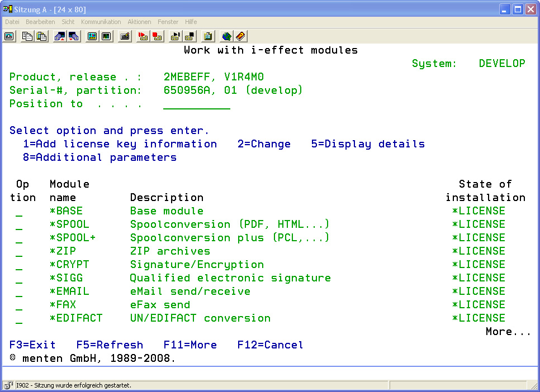The height and width of the screenshot is (392, 540).
Task: Click the F11=More function key label
Action: pos(190,345)
